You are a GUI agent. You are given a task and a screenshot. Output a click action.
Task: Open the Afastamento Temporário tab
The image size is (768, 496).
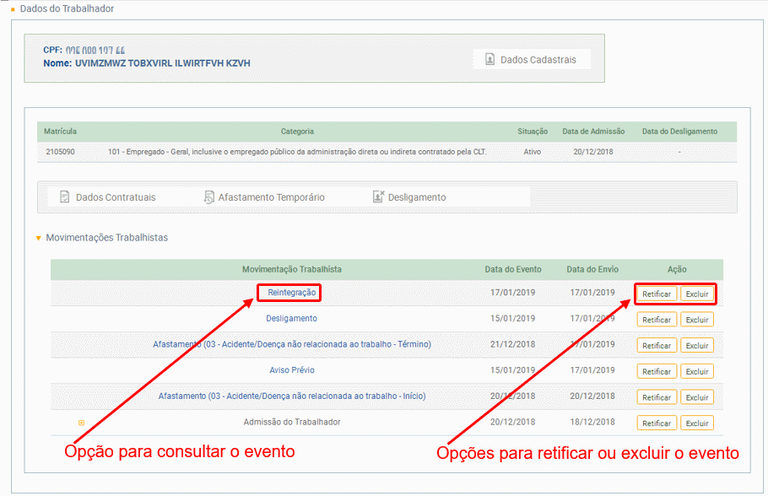(x=264, y=197)
